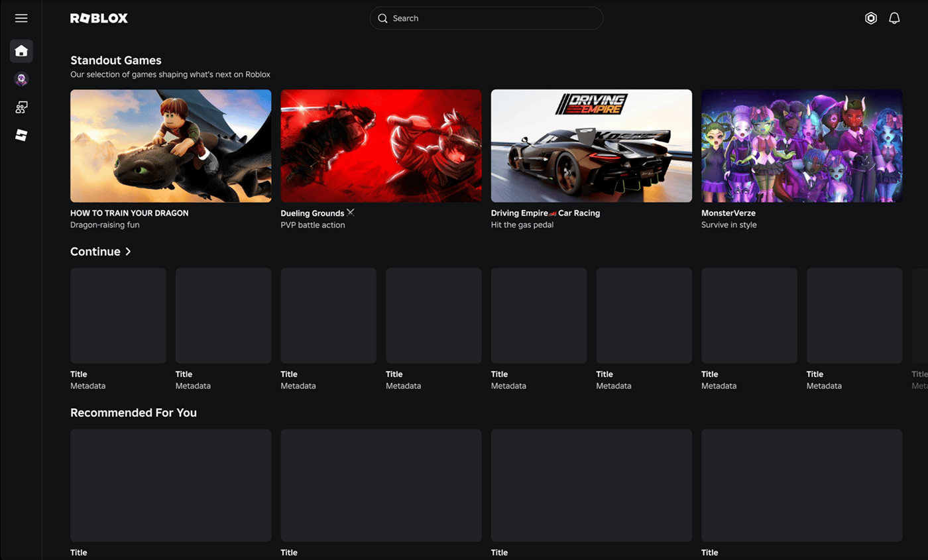Open the Dueling Grounds game thumbnail

381,146
